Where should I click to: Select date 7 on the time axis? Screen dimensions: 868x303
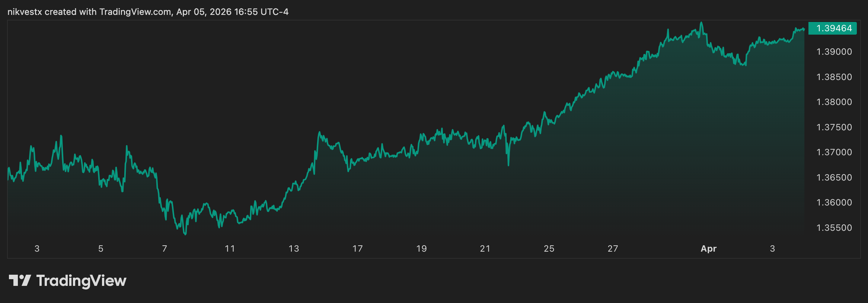pos(165,249)
